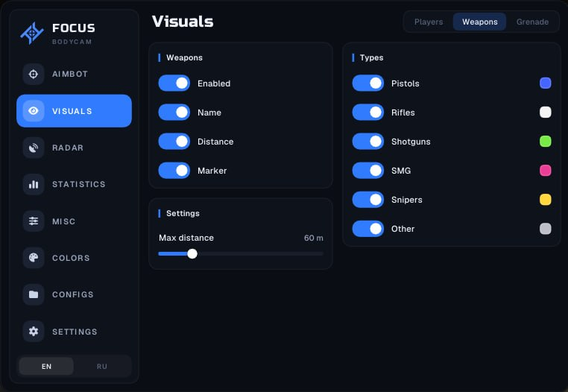The width and height of the screenshot is (568, 392).
Task: Select the Visuals eye icon
Action: tap(34, 111)
